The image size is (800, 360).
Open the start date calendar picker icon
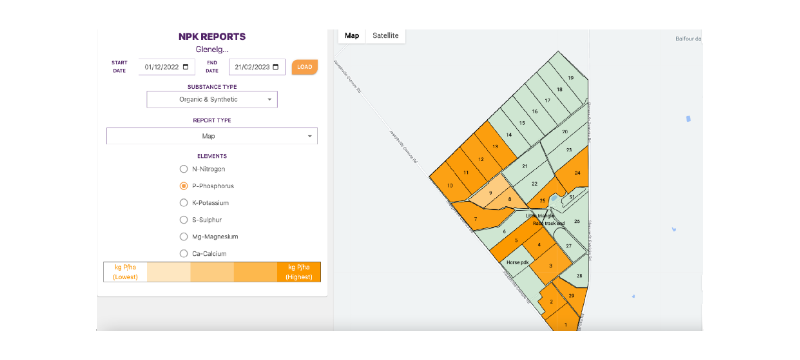point(185,67)
